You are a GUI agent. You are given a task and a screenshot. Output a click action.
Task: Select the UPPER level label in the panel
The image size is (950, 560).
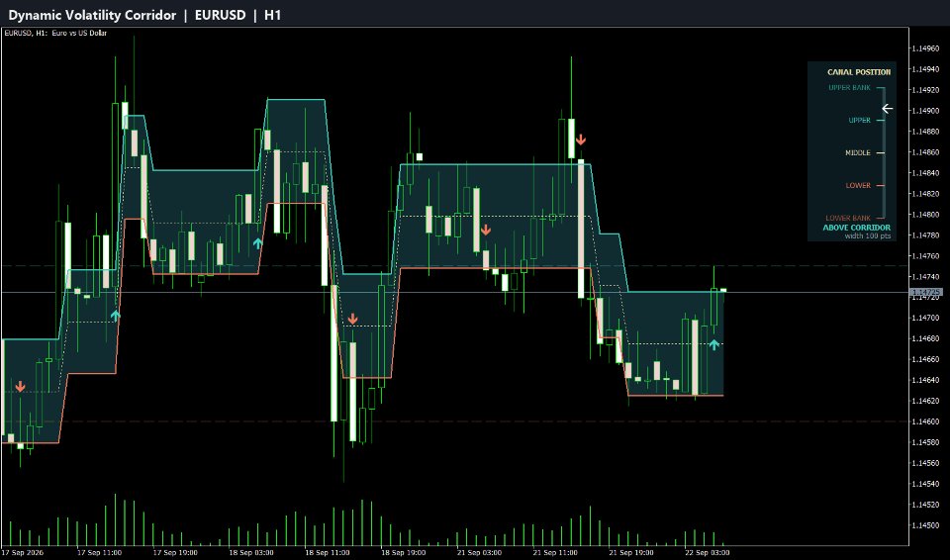(x=859, y=121)
